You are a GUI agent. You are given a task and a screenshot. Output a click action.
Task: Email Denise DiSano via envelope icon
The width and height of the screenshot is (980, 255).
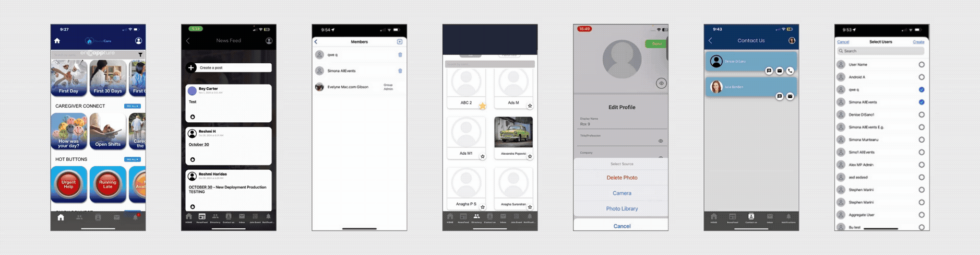pos(779,71)
